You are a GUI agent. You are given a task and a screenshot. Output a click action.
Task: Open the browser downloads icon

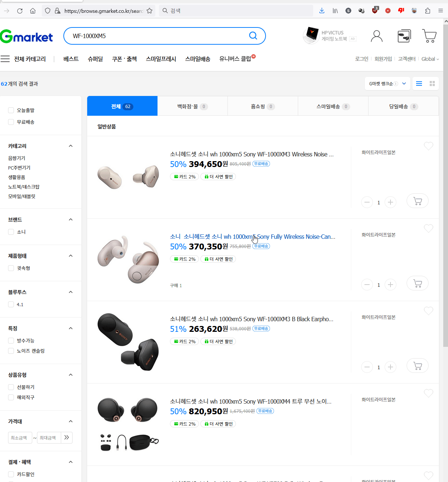(322, 11)
